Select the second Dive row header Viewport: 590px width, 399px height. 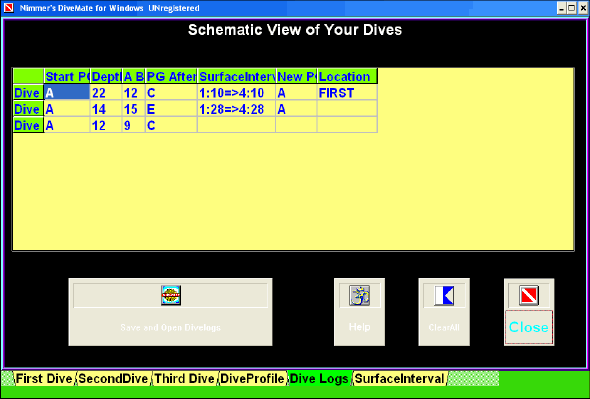[x=29, y=109]
